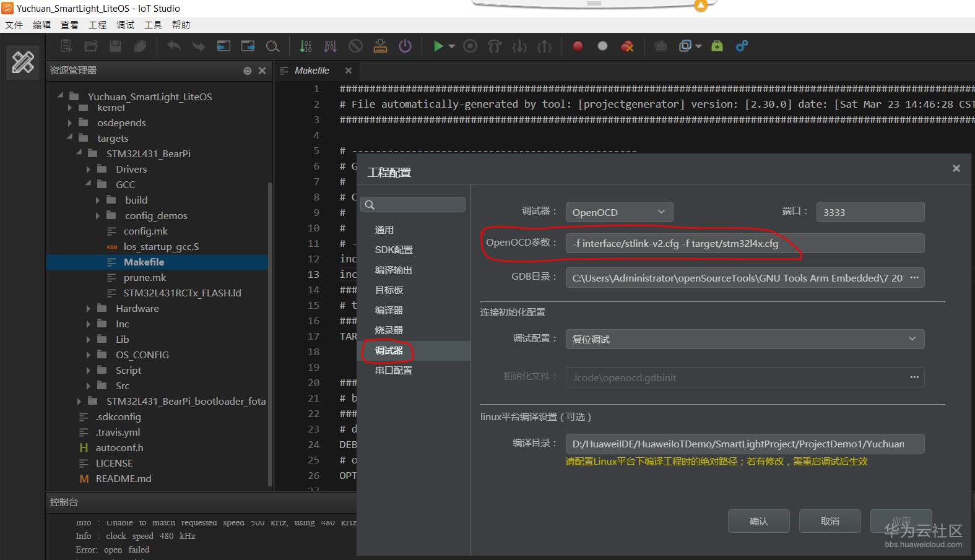The image size is (975, 560).
Task: Open the debug configuration dropdown
Action: click(745, 339)
